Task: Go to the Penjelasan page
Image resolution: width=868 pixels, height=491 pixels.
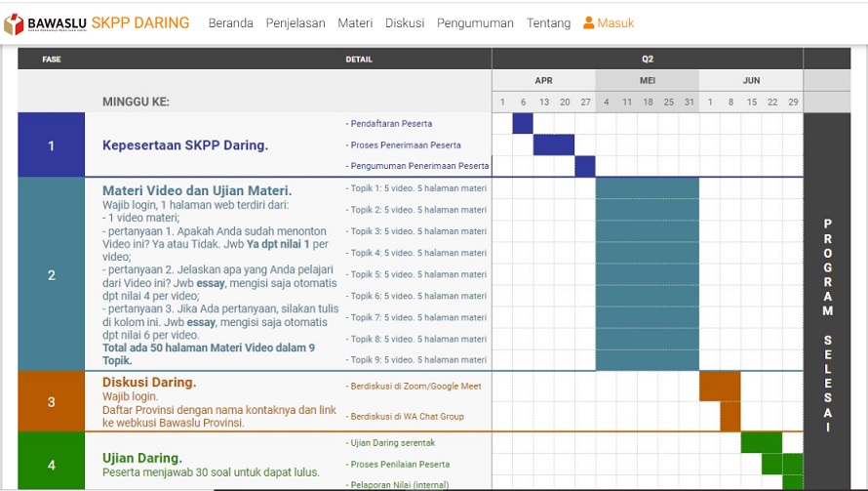Action: click(x=296, y=23)
